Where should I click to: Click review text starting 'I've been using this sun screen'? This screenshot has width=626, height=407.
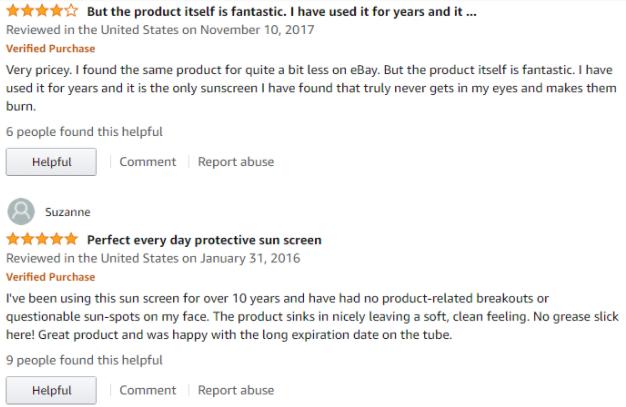pyautogui.click(x=312, y=316)
